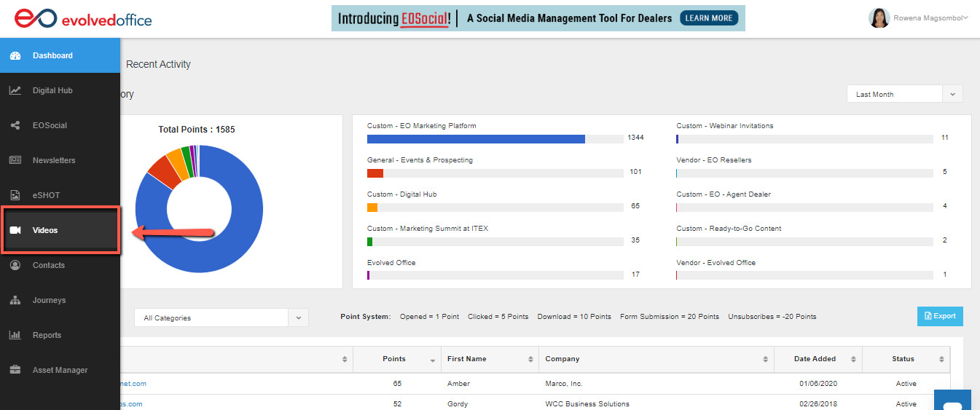Click company cell Marco, Inc.
The image size is (980, 410).
tap(564, 384)
